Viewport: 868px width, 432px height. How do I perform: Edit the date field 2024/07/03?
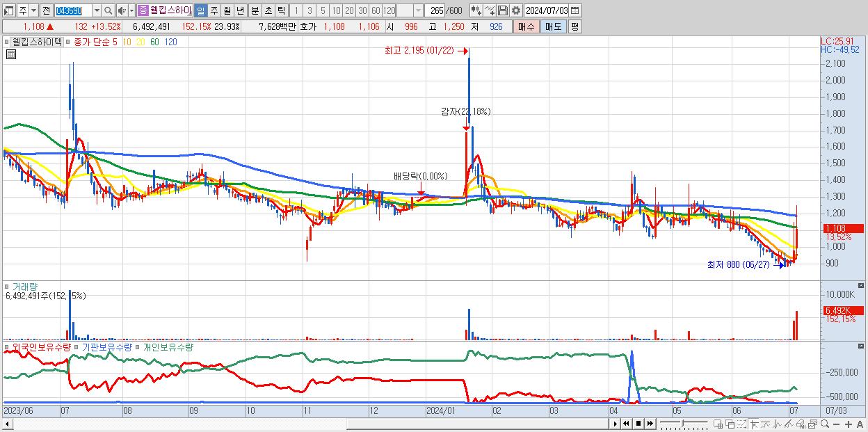(547, 10)
